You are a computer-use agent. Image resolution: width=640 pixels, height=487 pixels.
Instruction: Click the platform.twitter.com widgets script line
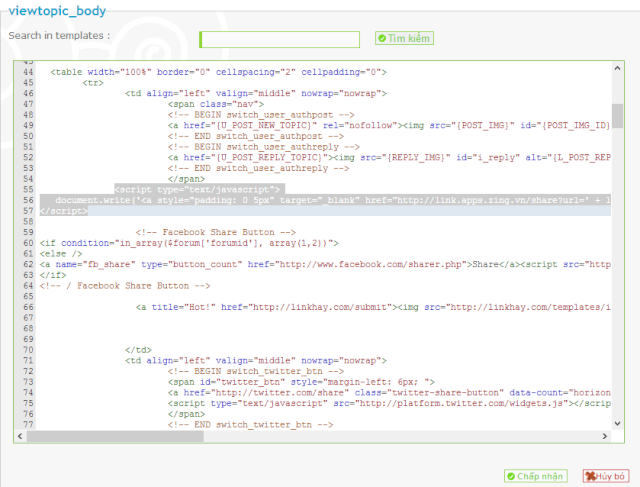pyautogui.click(x=389, y=403)
